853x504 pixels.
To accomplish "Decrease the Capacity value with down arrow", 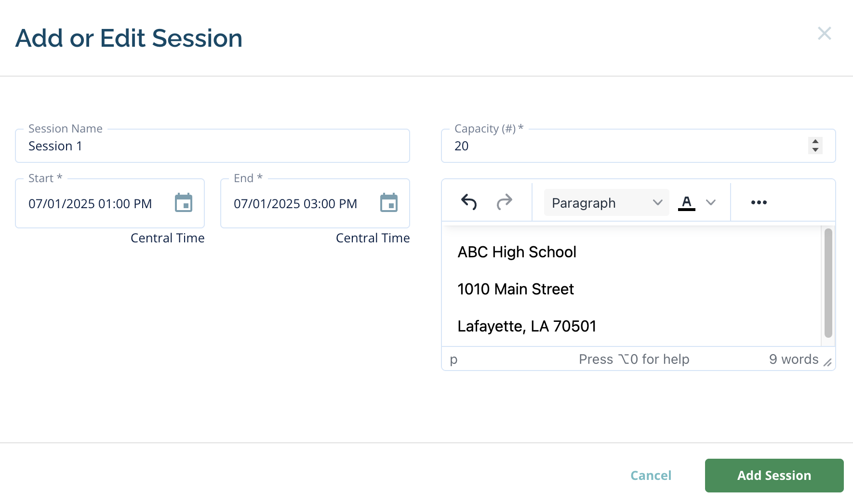I will 815,150.
